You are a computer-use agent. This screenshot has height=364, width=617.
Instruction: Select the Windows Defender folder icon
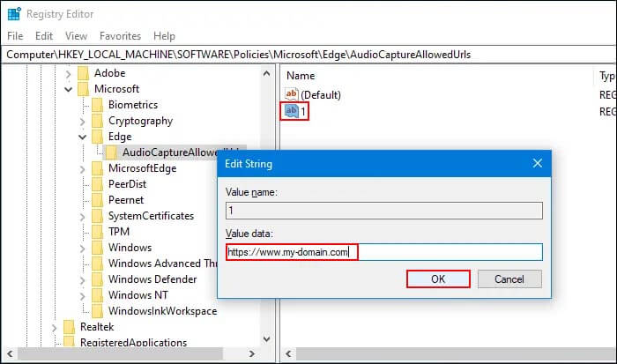pyautogui.click(x=97, y=279)
